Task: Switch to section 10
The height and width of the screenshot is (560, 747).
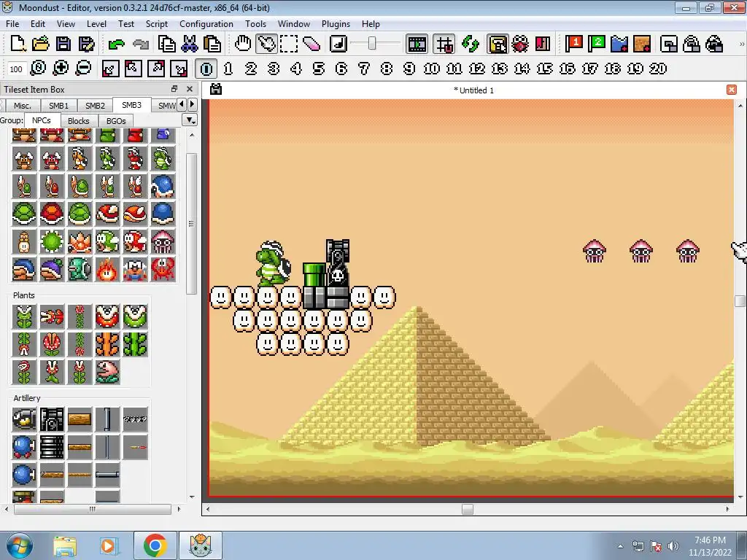Action: [x=432, y=69]
